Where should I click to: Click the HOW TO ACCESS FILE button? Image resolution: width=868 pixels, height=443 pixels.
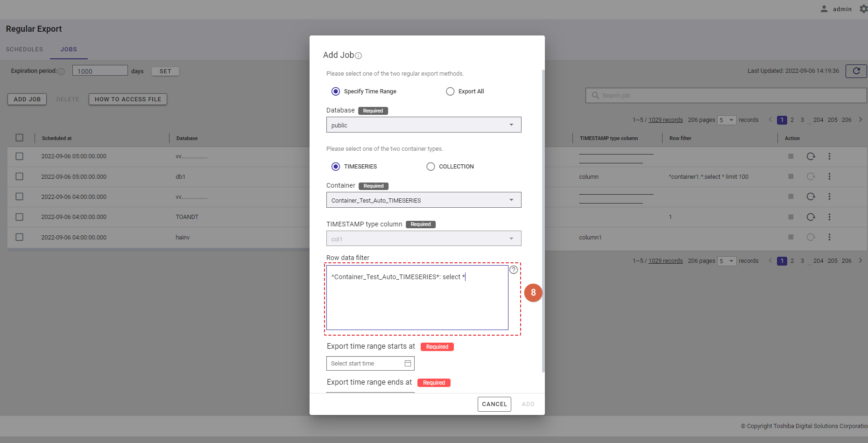click(x=128, y=99)
